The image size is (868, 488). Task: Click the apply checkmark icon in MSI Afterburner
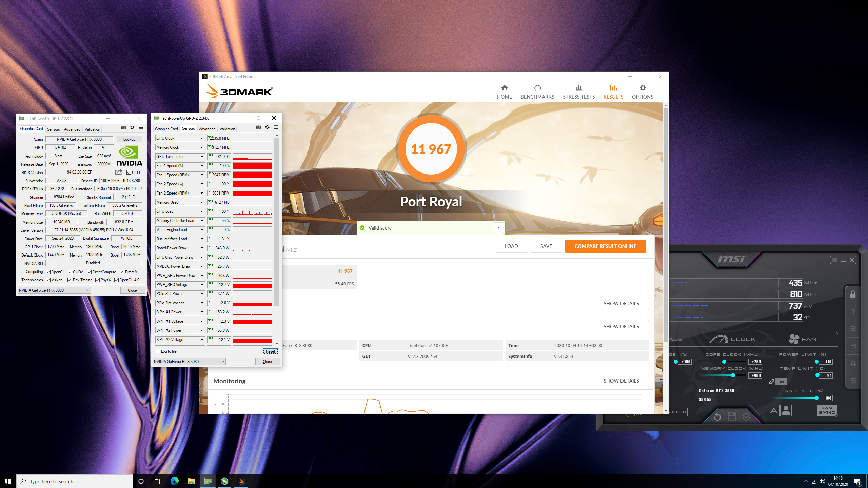click(746, 416)
